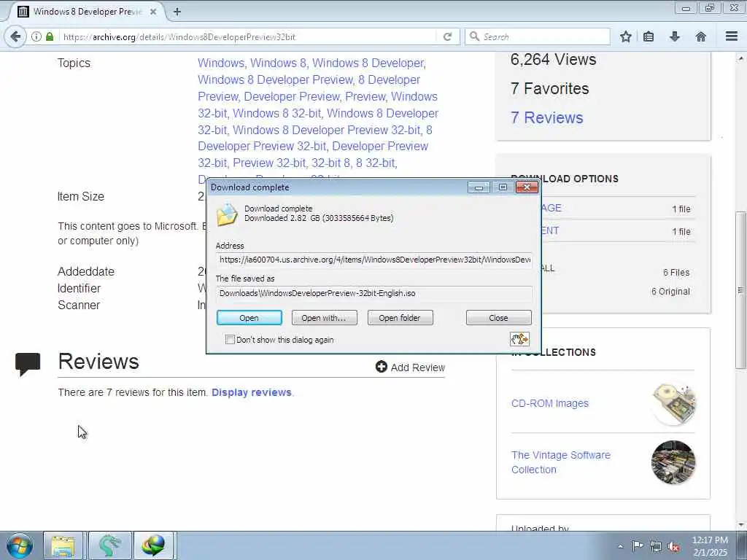Click the Windows 8 Developer Preview topic link
747x560 pixels.
click(275, 79)
